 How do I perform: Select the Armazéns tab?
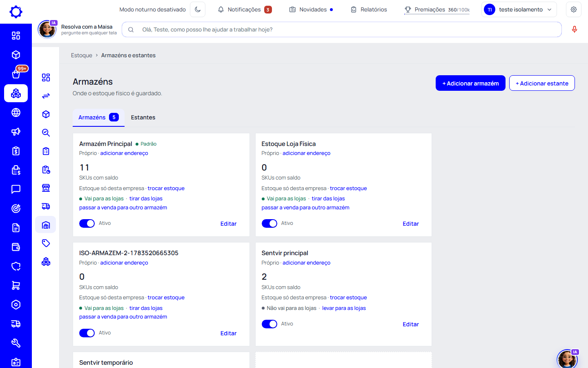98,117
